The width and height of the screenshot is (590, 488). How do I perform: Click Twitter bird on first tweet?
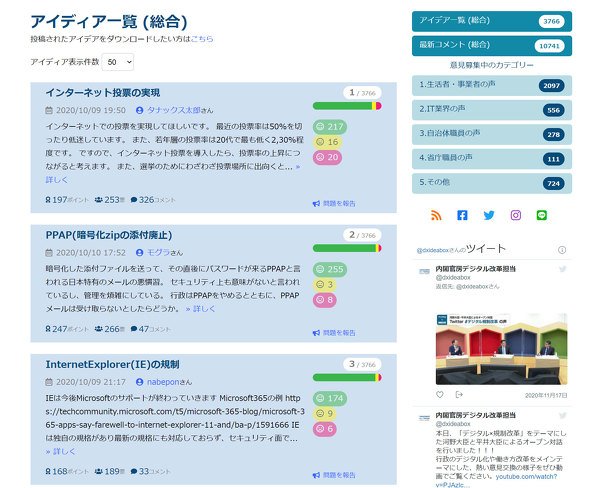pyautogui.click(x=563, y=269)
